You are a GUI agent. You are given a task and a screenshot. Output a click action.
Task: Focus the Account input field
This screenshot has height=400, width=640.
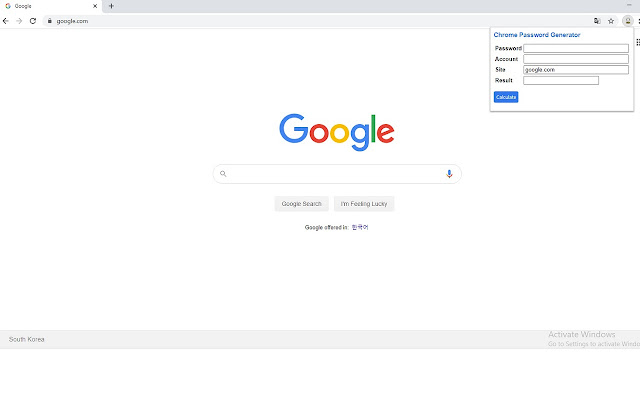point(576,59)
